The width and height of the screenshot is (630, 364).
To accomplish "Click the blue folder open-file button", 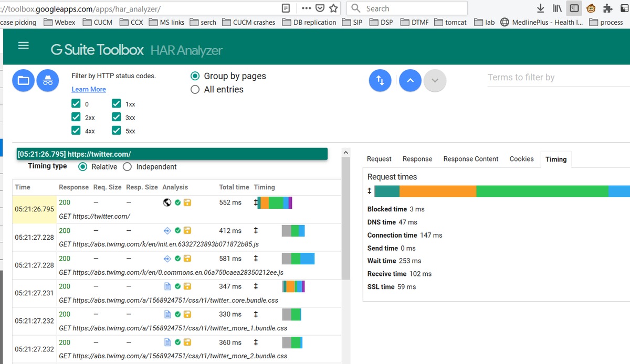I will click(x=23, y=80).
